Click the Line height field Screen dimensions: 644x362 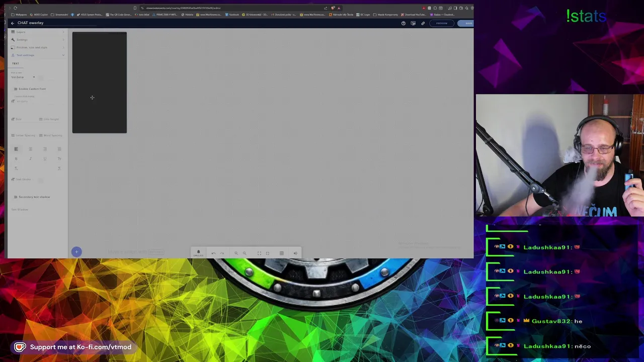[50, 119]
